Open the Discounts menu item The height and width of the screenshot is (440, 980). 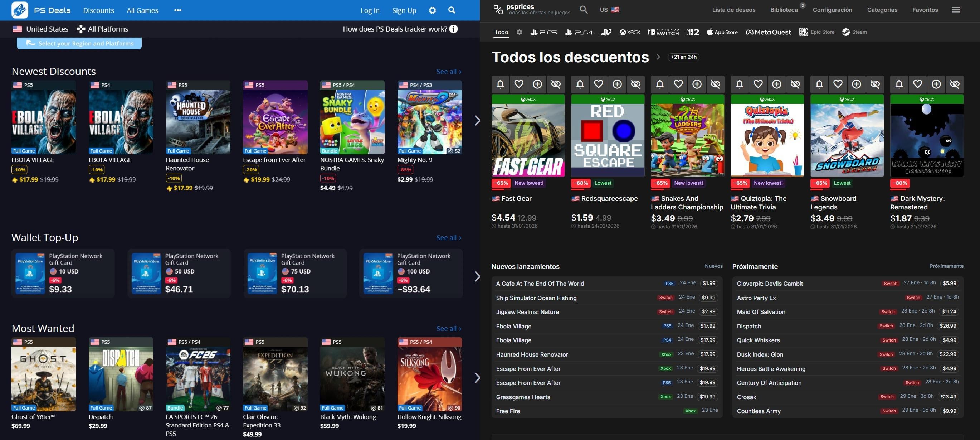point(98,10)
